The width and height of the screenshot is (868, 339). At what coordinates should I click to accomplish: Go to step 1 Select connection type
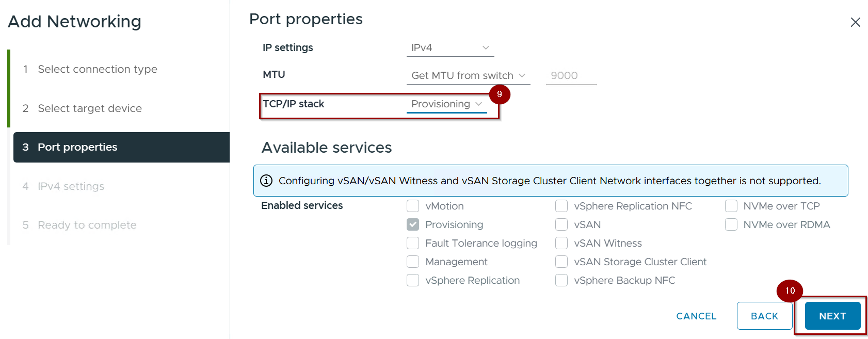pyautogui.click(x=97, y=69)
